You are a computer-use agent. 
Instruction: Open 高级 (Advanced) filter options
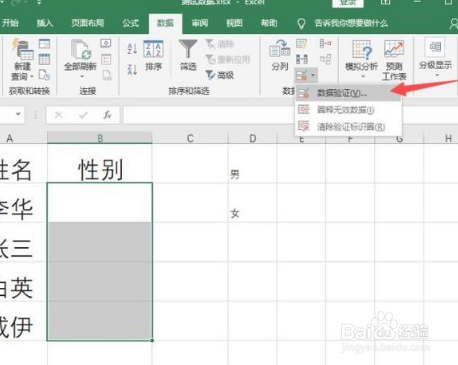coord(220,75)
